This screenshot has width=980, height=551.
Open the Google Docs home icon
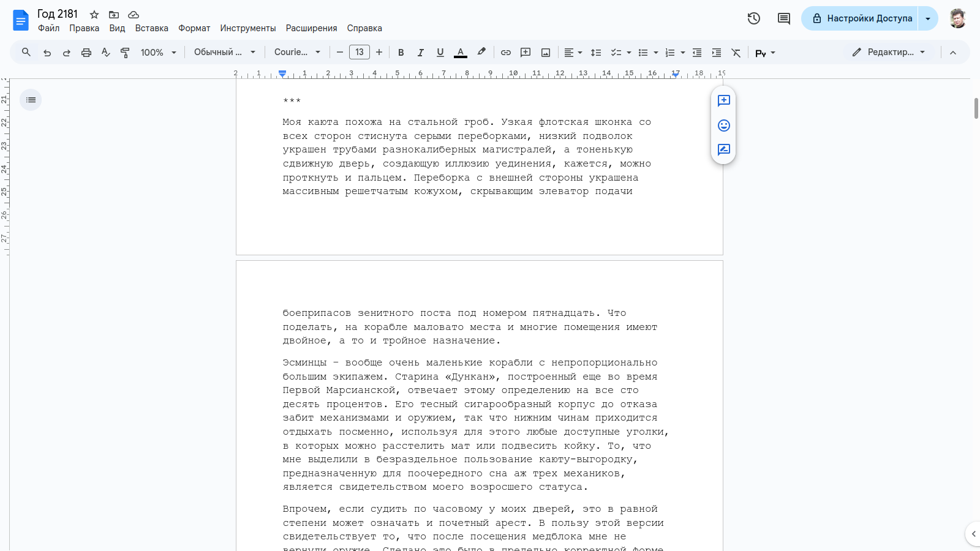tap(21, 20)
